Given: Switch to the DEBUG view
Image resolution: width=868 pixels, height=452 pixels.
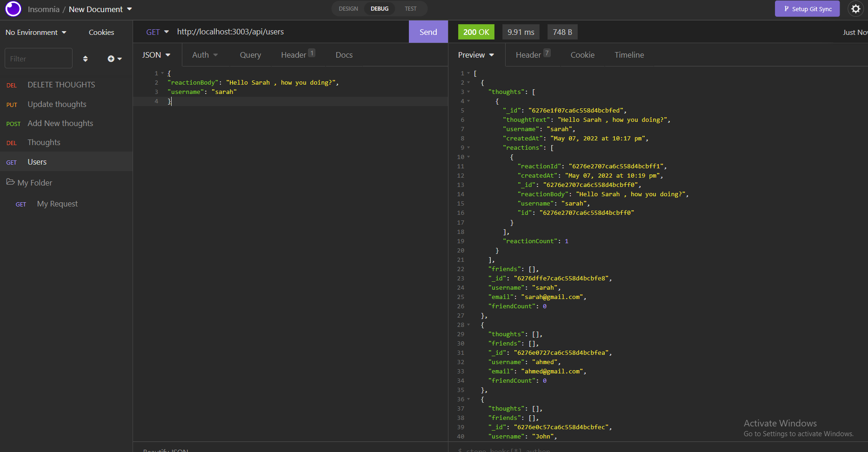Looking at the screenshot, I should point(380,9).
